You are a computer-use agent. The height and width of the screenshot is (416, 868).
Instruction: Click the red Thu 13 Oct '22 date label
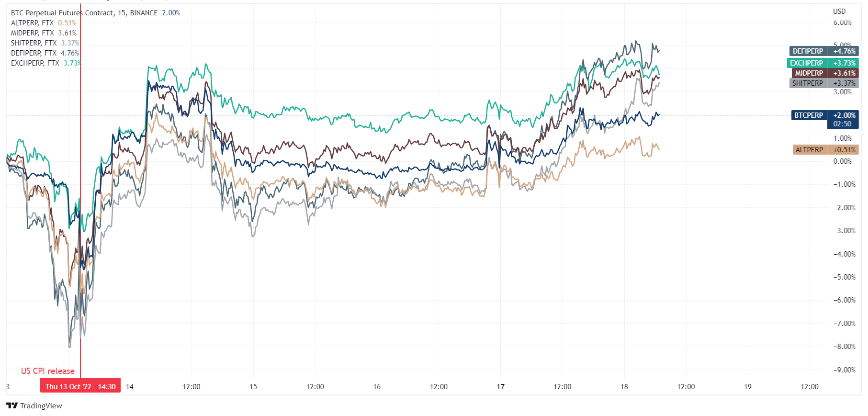coord(80,386)
